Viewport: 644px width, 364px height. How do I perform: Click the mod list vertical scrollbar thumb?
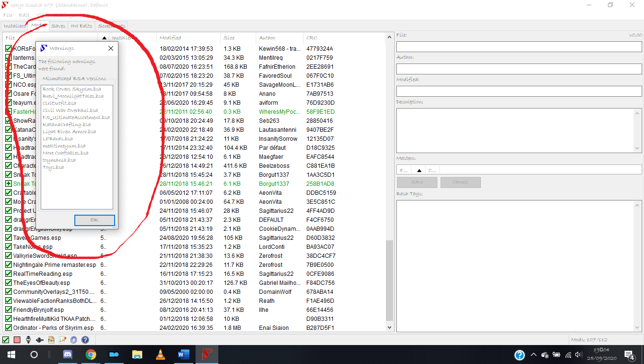[x=390, y=280]
